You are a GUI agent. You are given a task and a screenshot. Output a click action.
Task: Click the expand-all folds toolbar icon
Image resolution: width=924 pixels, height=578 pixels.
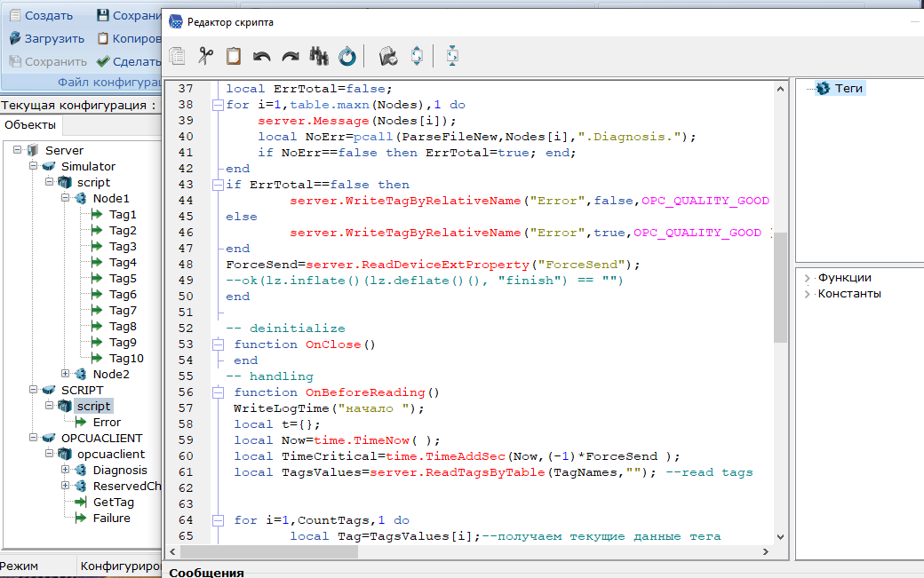(417, 56)
